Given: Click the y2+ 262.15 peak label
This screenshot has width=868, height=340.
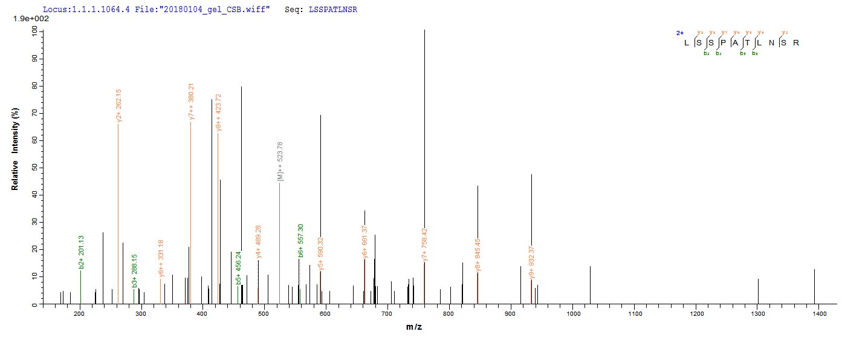Looking at the screenshot, I should (x=118, y=106).
